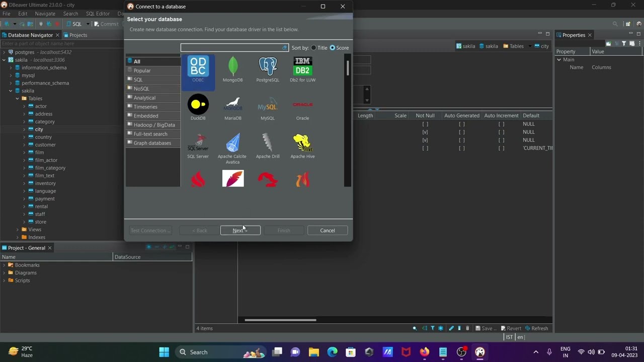This screenshot has width=644, height=362.
Task: Toggle Auto Generated checkbox in first row
Action: [461, 124]
